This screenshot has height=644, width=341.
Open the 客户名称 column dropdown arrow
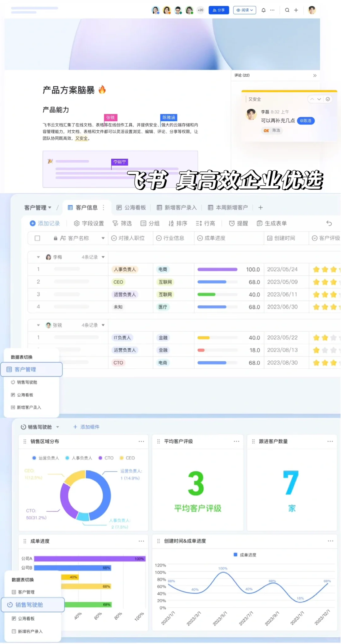(103, 238)
